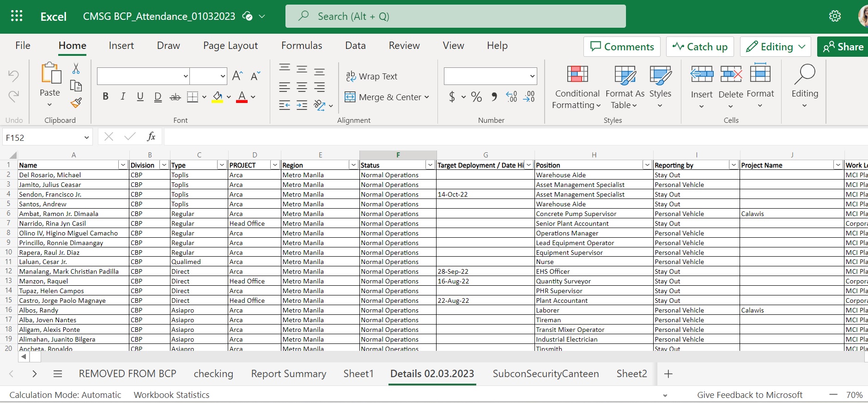
Task: Click the Top Align icon
Action: coord(285,68)
